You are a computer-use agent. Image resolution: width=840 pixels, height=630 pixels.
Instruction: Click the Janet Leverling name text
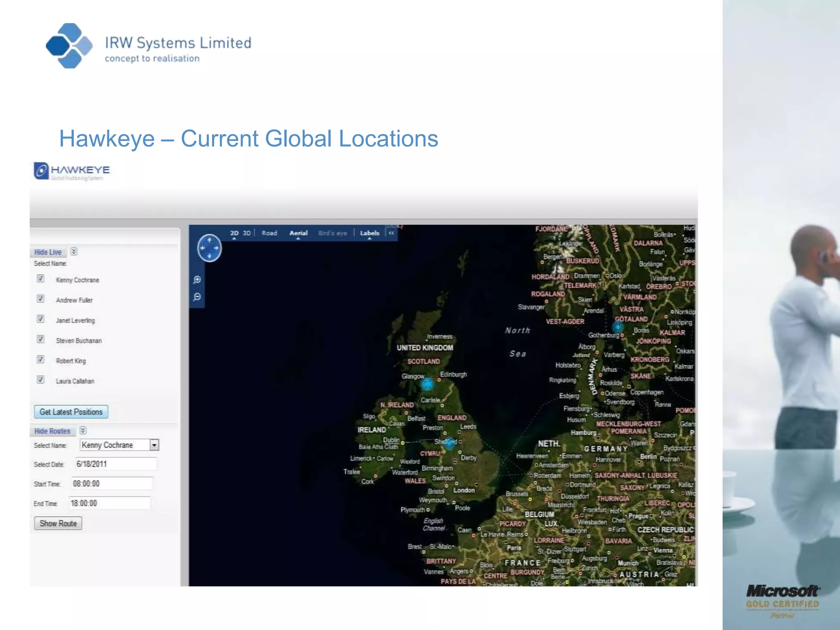[x=75, y=320]
